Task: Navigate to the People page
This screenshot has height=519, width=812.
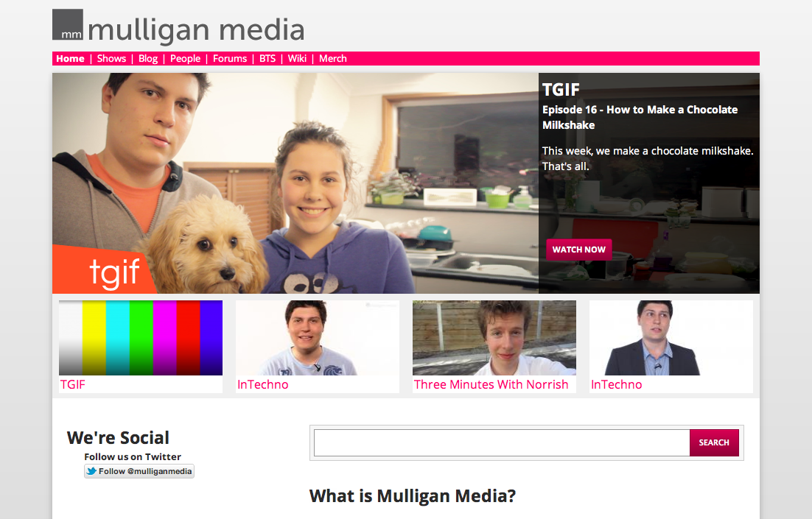Action: coord(186,58)
